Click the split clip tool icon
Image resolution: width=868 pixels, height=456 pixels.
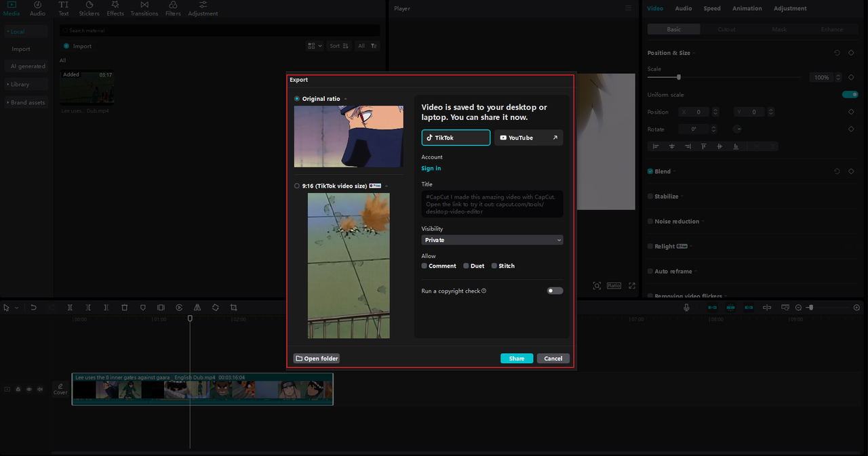pyautogui.click(x=70, y=308)
